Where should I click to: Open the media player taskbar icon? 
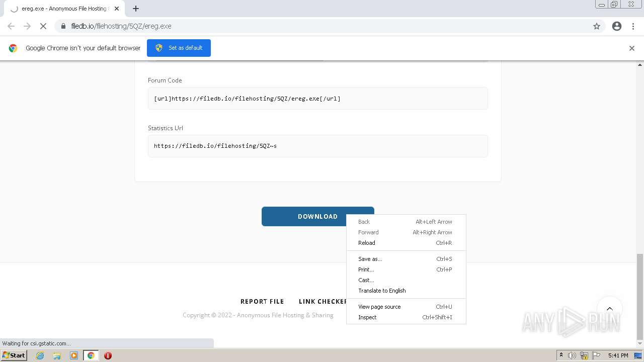(74, 355)
